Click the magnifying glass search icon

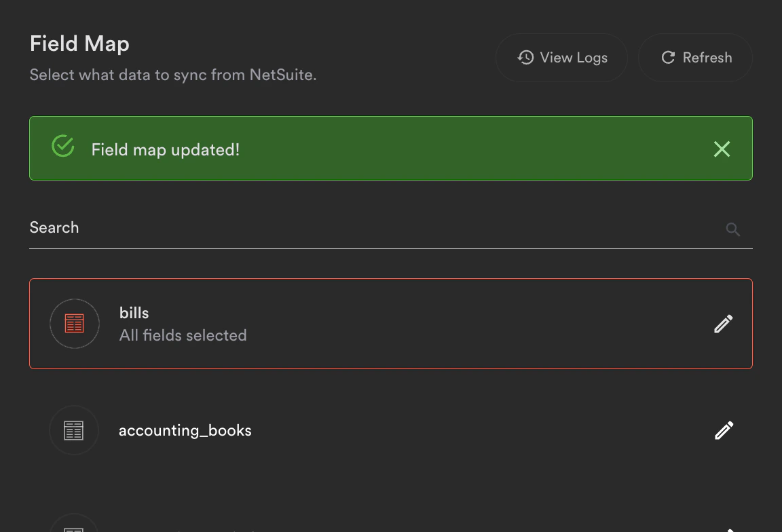(732, 229)
